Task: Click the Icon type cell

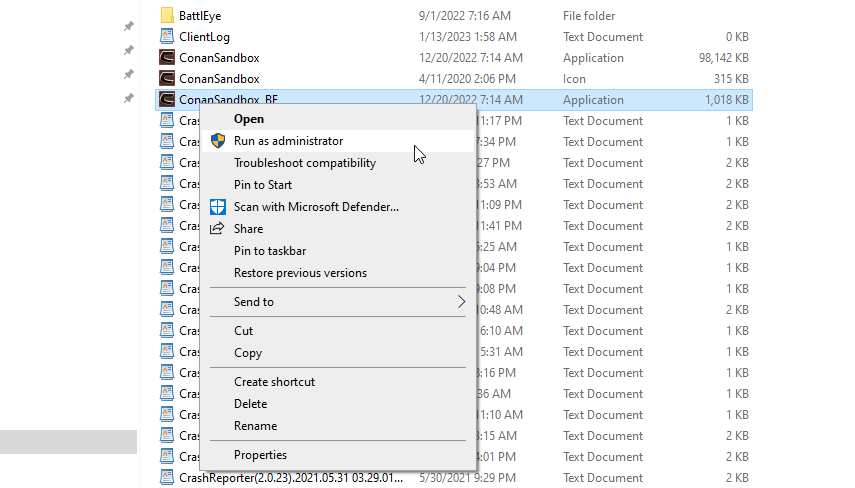Action: [x=574, y=79]
